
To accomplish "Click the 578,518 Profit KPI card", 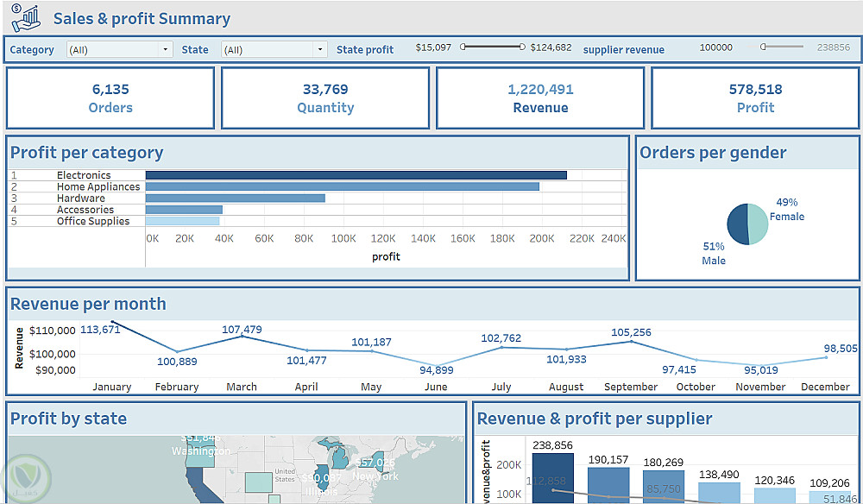I will click(755, 98).
